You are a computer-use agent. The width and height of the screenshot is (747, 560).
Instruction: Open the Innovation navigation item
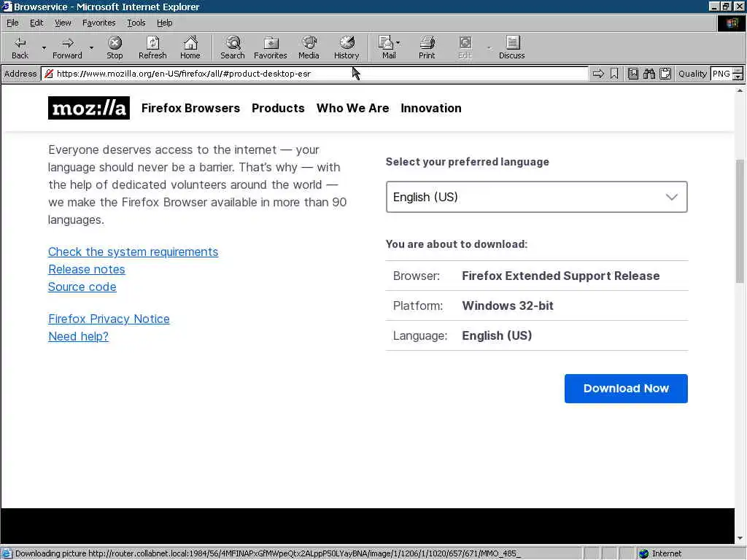coord(430,108)
